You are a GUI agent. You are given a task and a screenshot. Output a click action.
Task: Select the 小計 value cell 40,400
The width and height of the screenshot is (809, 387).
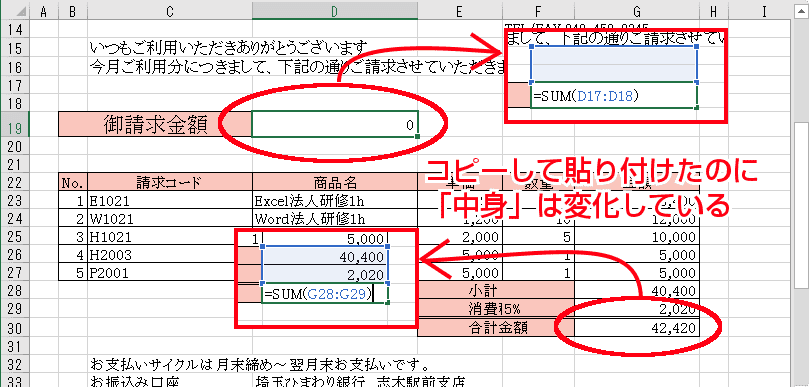637,291
